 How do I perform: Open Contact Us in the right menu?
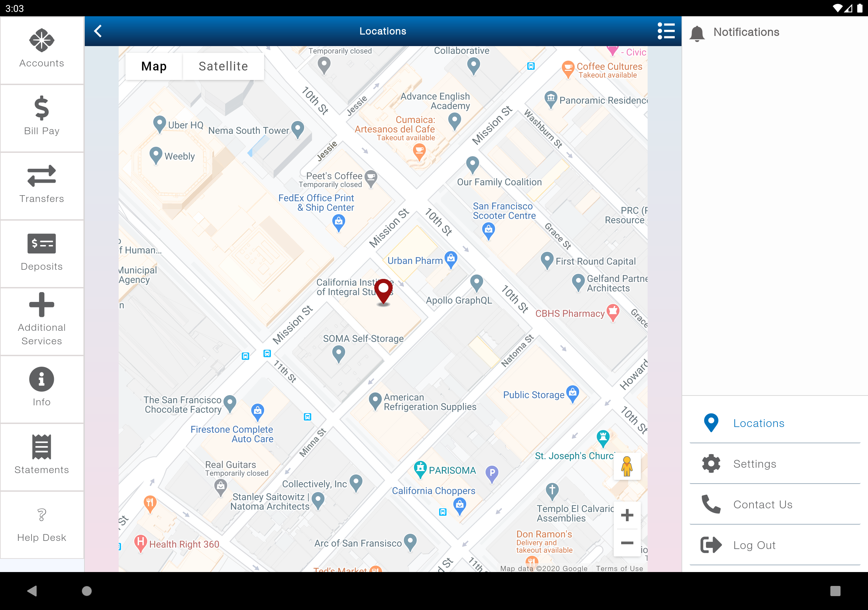coord(775,504)
